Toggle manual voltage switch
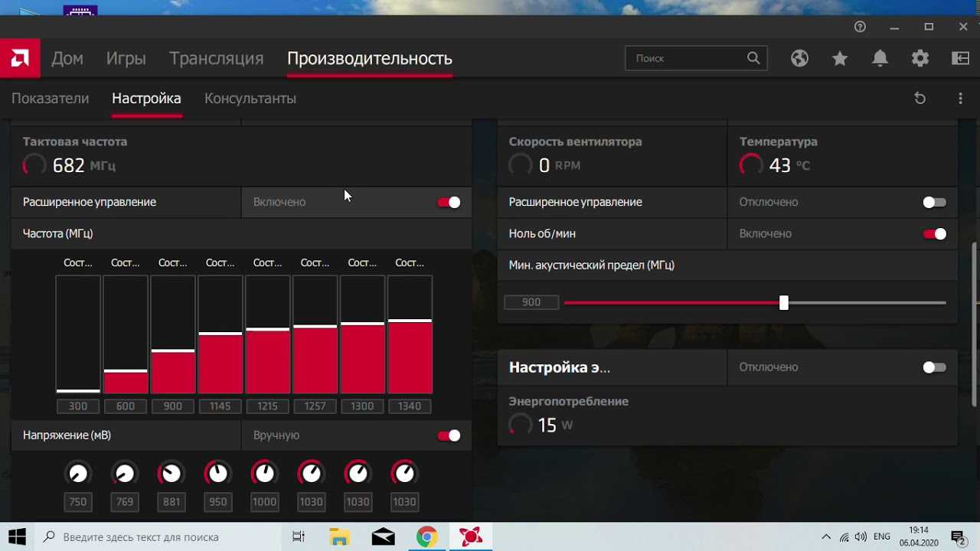The image size is (980, 551). 449,435
